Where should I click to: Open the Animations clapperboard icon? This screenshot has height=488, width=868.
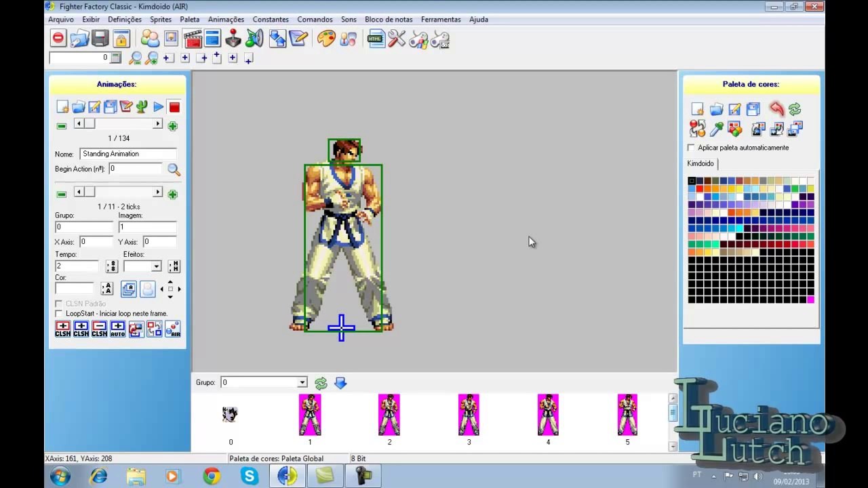coord(193,39)
